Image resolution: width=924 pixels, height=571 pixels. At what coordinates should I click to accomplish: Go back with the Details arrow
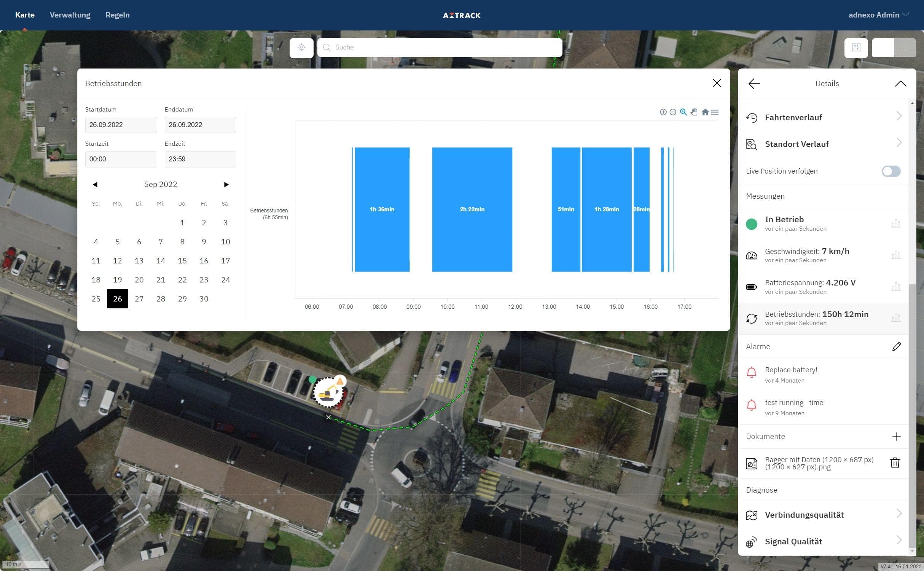coord(754,84)
